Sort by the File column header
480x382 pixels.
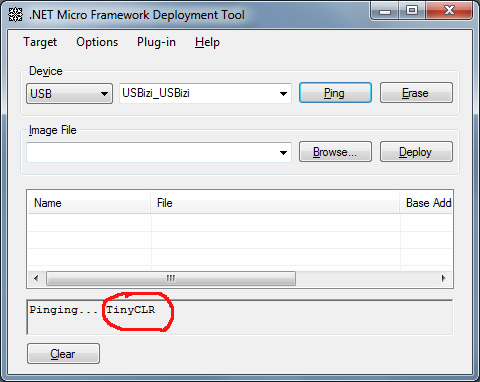275,203
